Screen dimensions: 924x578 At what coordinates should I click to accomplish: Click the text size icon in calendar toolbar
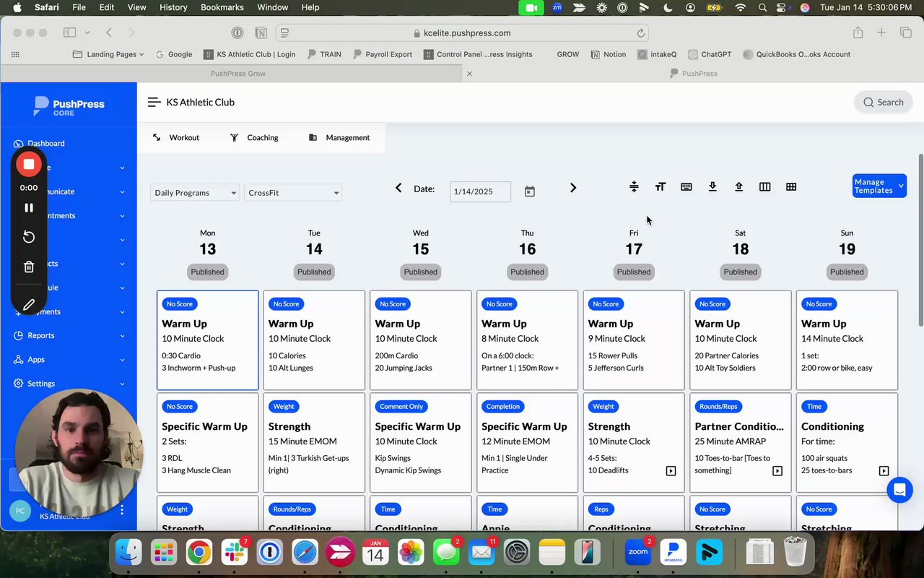click(660, 187)
